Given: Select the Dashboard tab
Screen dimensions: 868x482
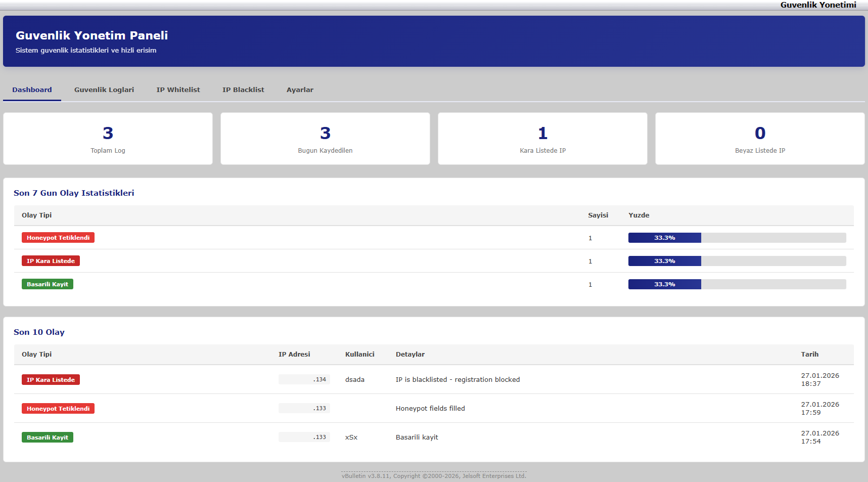Looking at the screenshot, I should pyautogui.click(x=31, y=90).
